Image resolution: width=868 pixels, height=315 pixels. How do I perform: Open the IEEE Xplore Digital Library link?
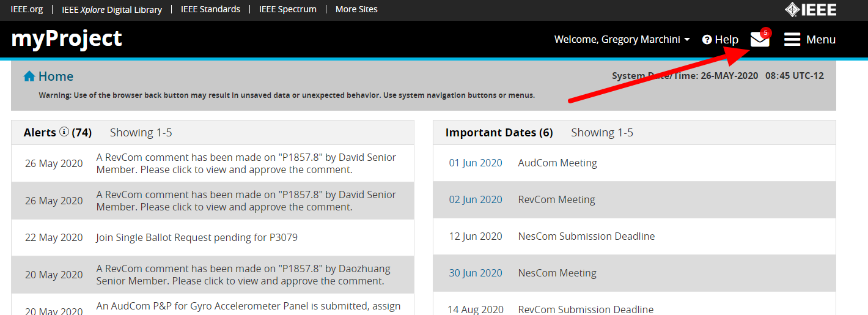(112, 9)
